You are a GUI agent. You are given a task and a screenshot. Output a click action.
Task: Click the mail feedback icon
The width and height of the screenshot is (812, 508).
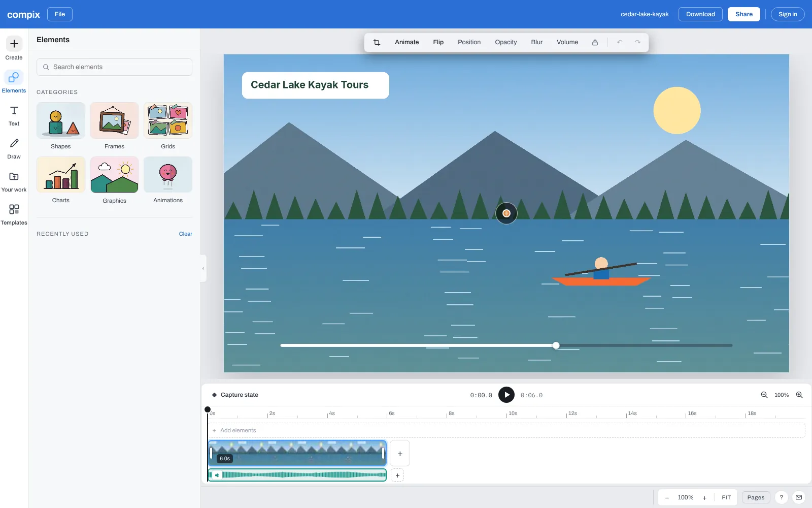(799, 497)
